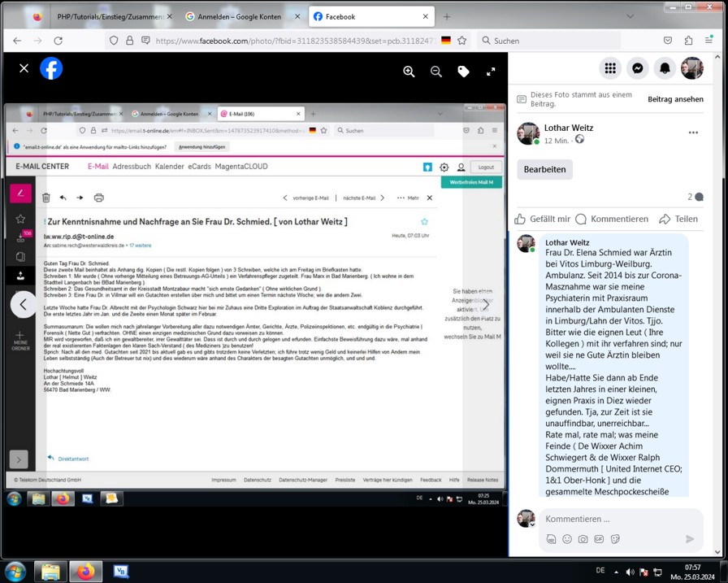Zoom in on the photo
Screen dimensions: 728x583
(x=409, y=72)
